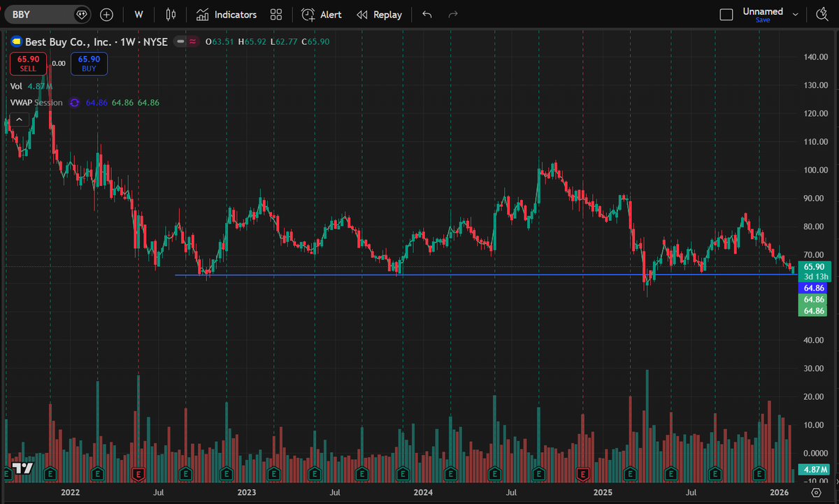Click the Best Buy logo in legend

[x=15, y=42]
